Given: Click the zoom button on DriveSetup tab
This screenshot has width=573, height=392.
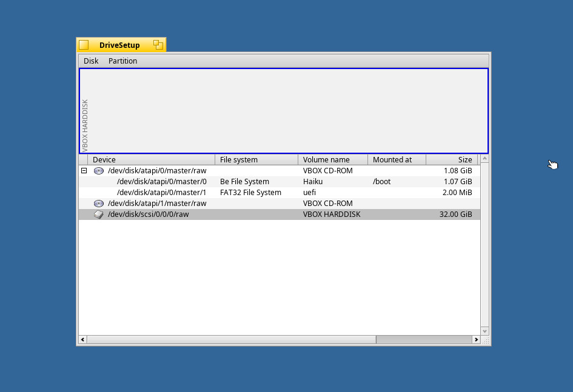Looking at the screenshot, I should [158, 45].
